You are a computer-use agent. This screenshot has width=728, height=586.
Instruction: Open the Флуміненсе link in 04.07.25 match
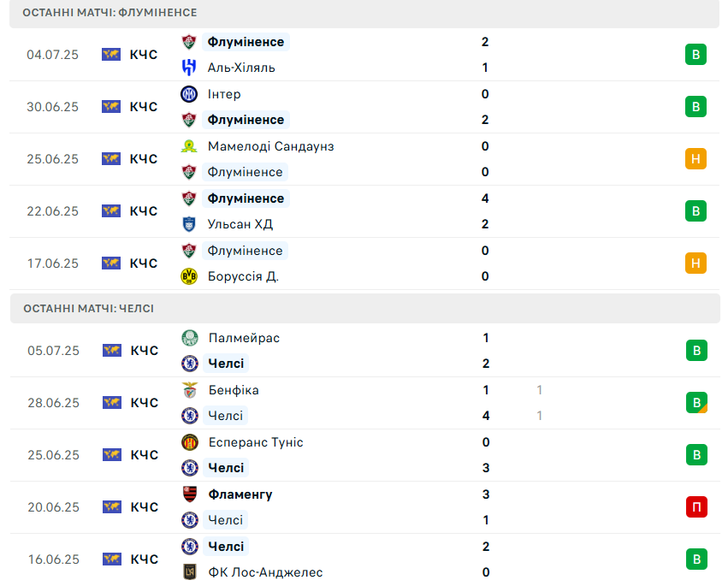coord(246,42)
